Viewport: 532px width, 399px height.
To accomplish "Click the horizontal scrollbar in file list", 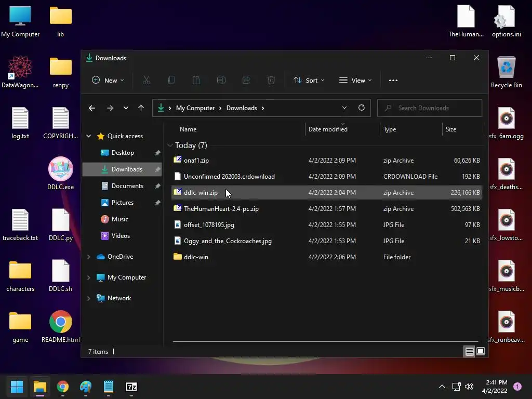I will tap(326, 341).
